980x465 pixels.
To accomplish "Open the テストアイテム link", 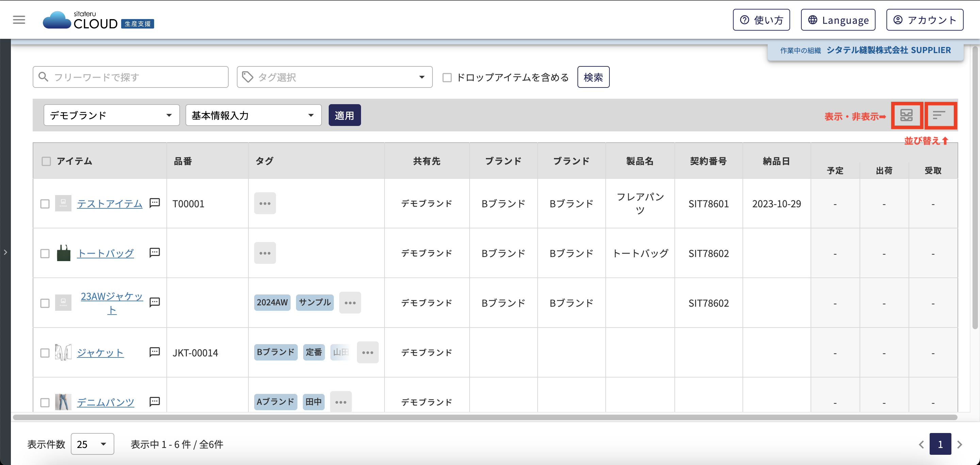I will point(110,204).
